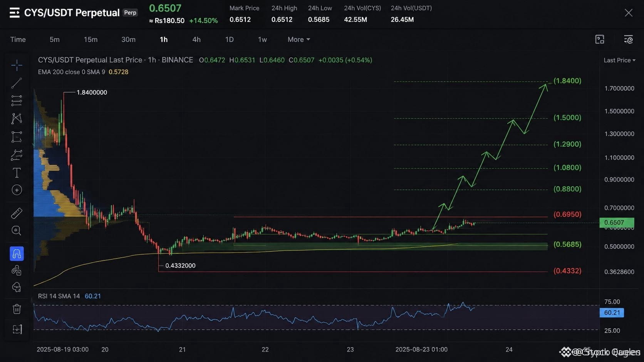Click the CYS/USDT Perpetual Last Price chart legend
This screenshot has width=644, height=362.
click(x=116, y=60)
